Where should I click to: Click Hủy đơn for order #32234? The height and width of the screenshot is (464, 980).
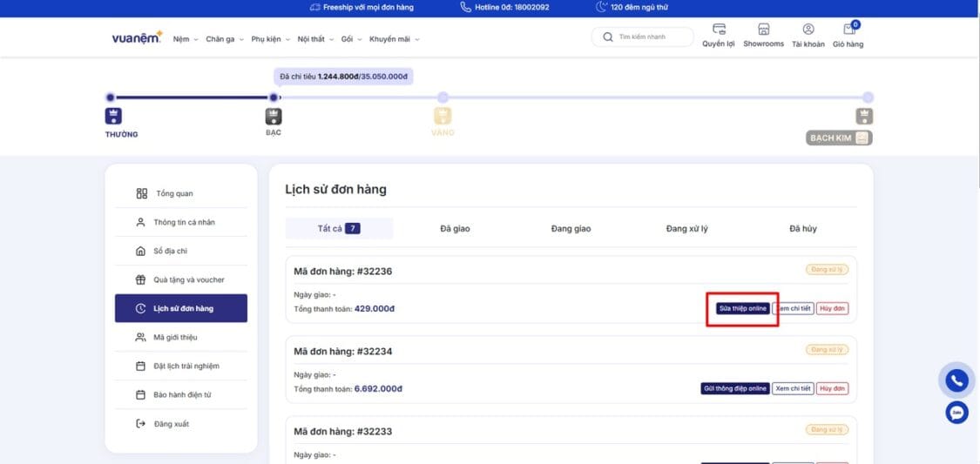click(833, 388)
